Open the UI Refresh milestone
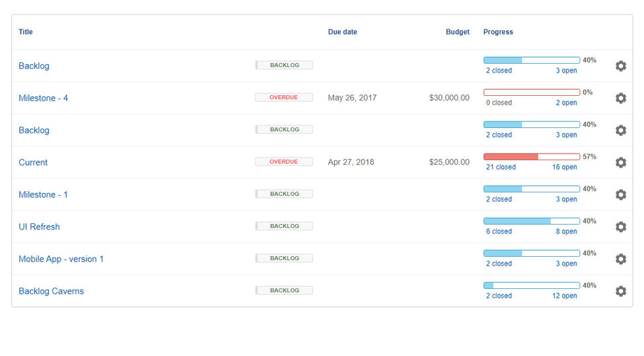644x356 pixels. click(x=39, y=227)
